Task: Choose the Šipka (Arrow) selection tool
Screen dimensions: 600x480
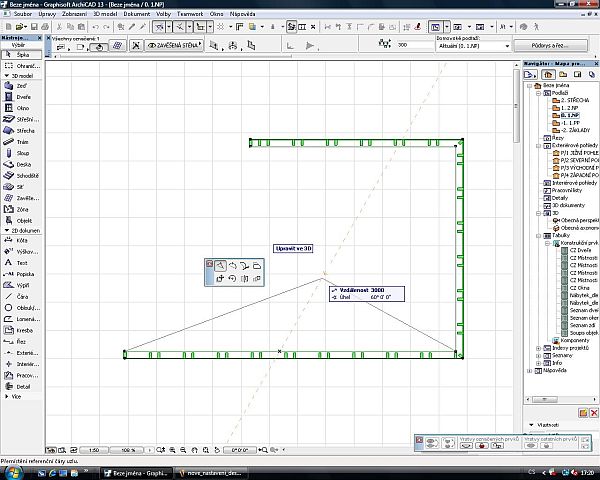Action: pyautogui.click(x=21, y=55)
